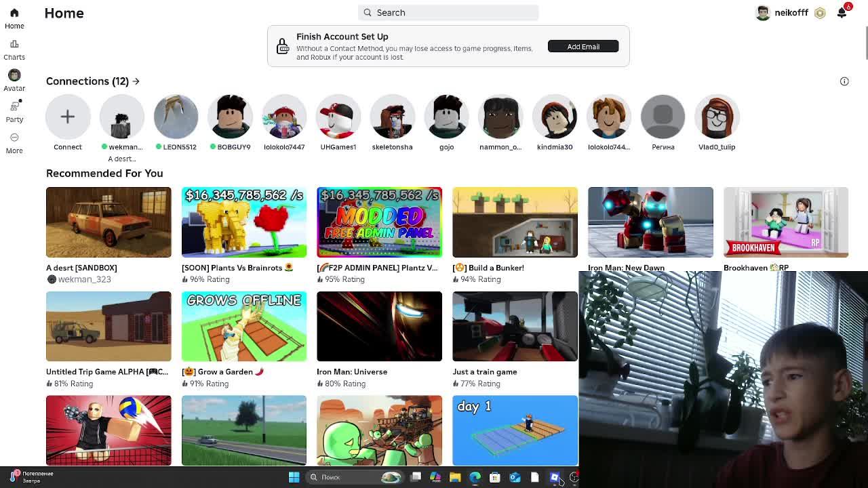Click the 'Finish Account Set Up' title
This screenshot has height=488, width=868.
tap(342, 37)
